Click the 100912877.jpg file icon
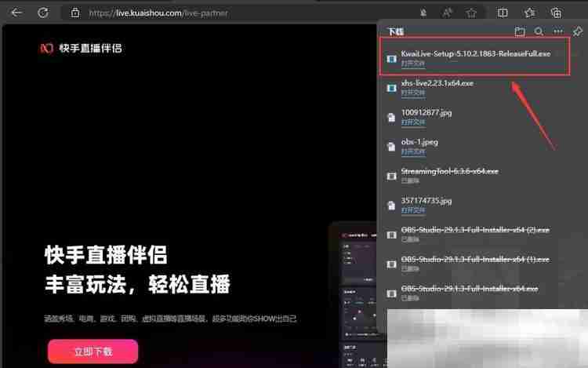Image resolution: width=588 pixels, height=368 pixels. [x=391, y=118]
